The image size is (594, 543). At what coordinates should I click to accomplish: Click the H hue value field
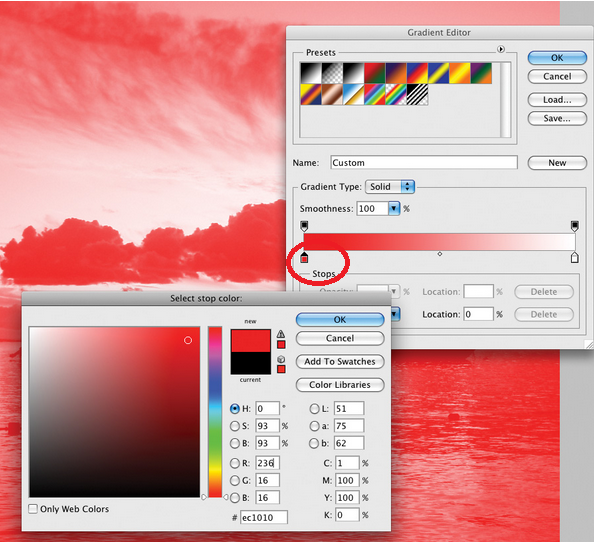click(267, 409)
